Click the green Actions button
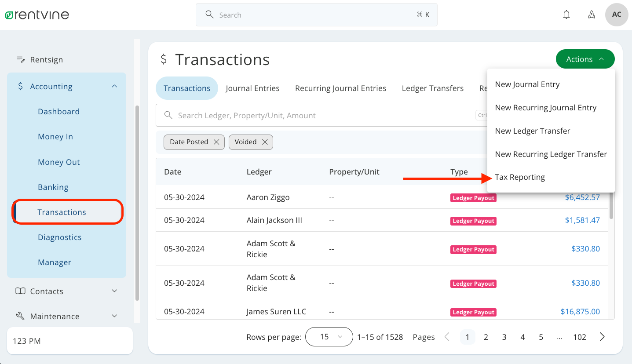The width and height of the screenshot is (632, 364). pyautogui.click(x=585, y=59)
